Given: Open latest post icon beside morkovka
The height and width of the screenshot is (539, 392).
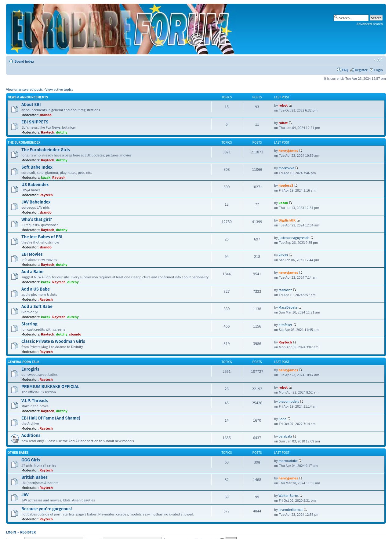Looking at the screenshot, I should pyautogui.click(x=297, y=168).
